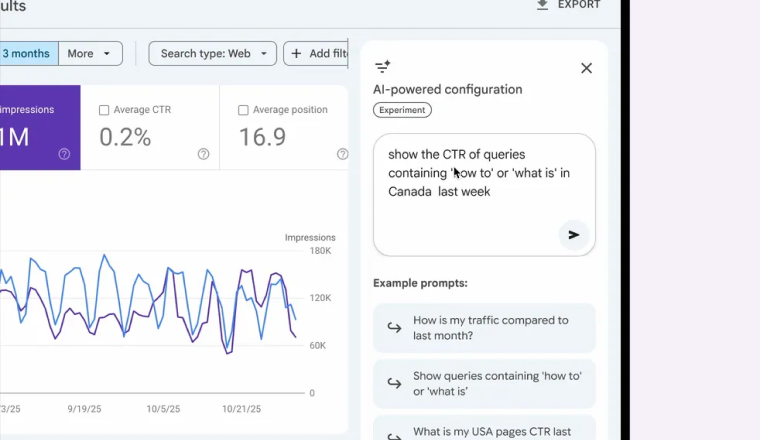The width and height of the screenshot is (760, 440).
Task: Submit the prompt with the send arrow
Action: (574, 235)
